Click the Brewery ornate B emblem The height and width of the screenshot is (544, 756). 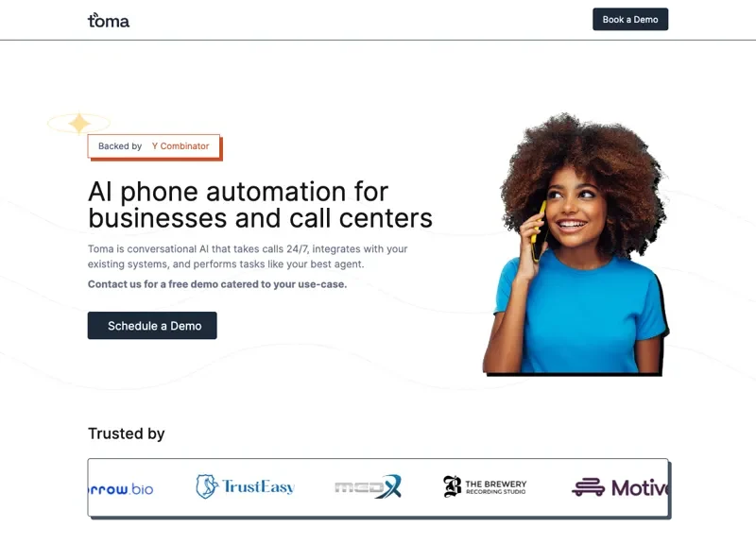453,486
